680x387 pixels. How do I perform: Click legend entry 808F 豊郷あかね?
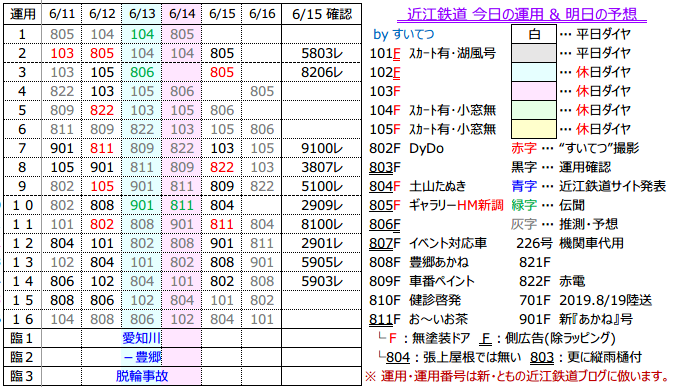click(x=419, y=262)
